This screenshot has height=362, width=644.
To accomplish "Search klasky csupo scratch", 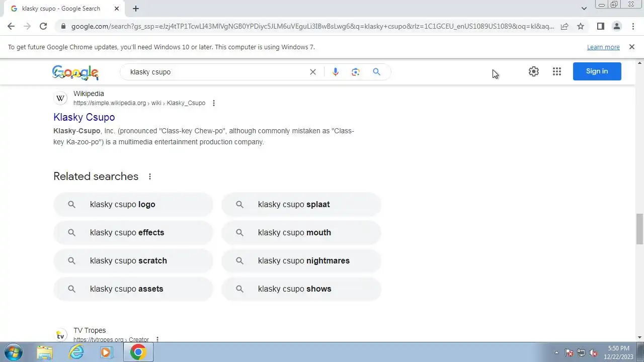I will click(x=133, y=261).
